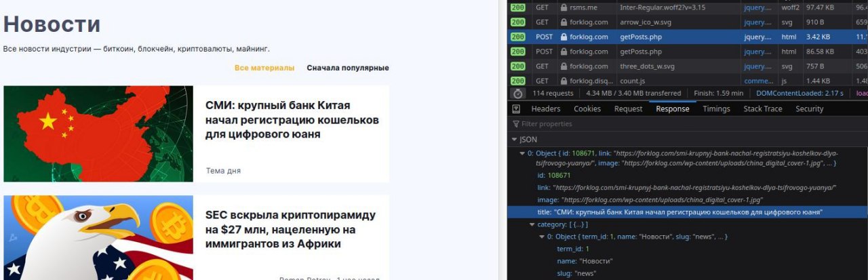The image size is (868, 280).
Task: Click the 910 B size cell
Action: click(814, 22)
